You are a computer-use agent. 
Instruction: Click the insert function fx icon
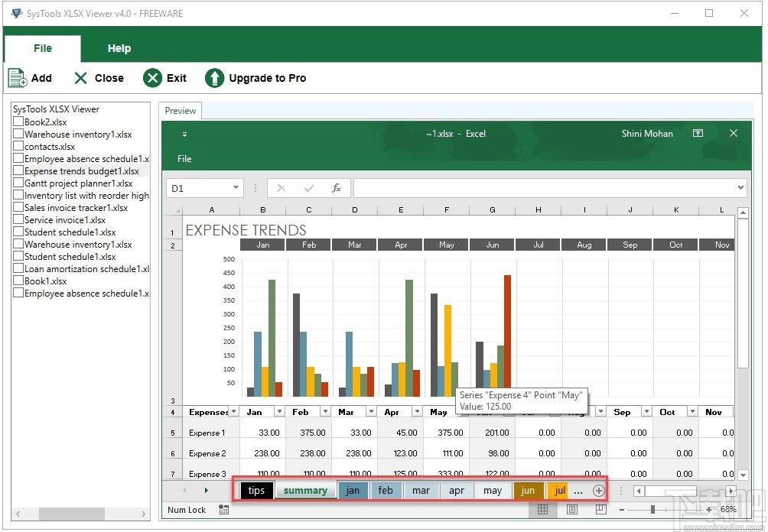click(x=336, y=188)
